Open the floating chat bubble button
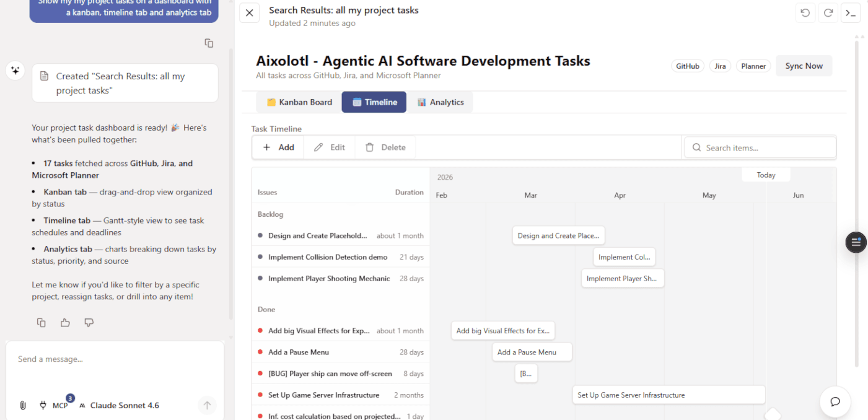 tap(835, 401)
